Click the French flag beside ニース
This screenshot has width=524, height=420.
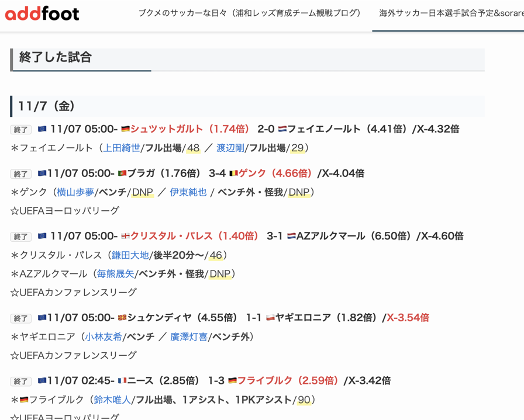(122, 381)
